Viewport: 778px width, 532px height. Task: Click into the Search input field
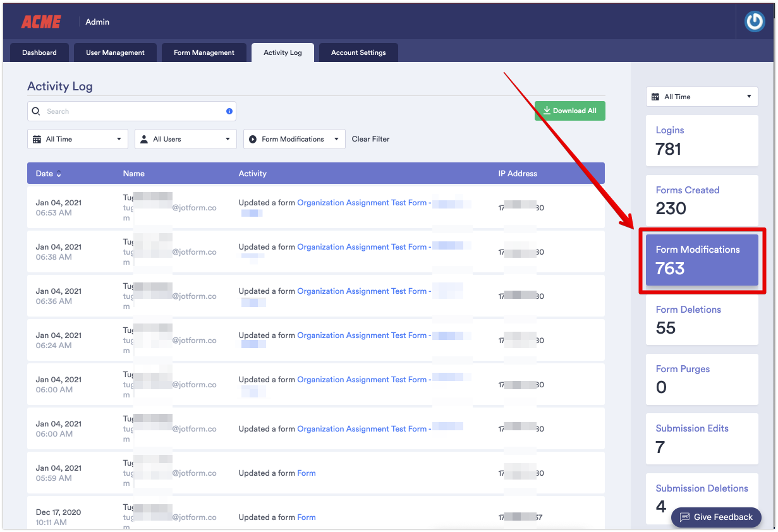(133, 111)
